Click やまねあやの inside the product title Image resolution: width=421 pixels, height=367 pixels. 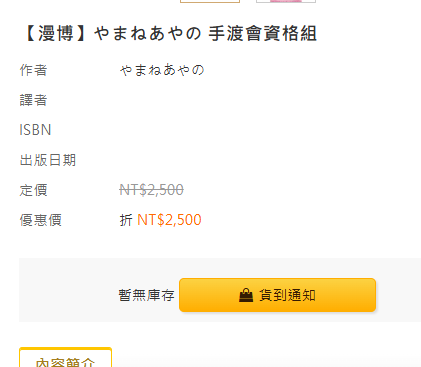[x=148, y=34]
